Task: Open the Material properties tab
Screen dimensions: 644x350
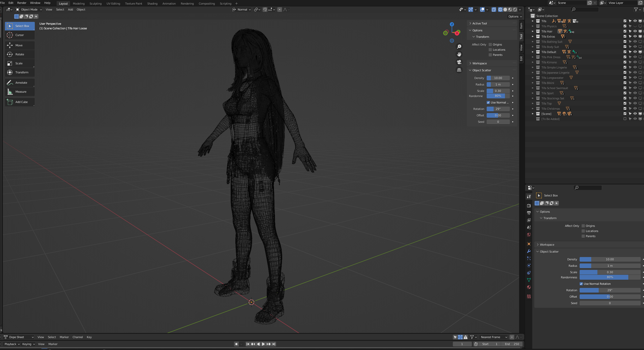Action: click(529, 287)
